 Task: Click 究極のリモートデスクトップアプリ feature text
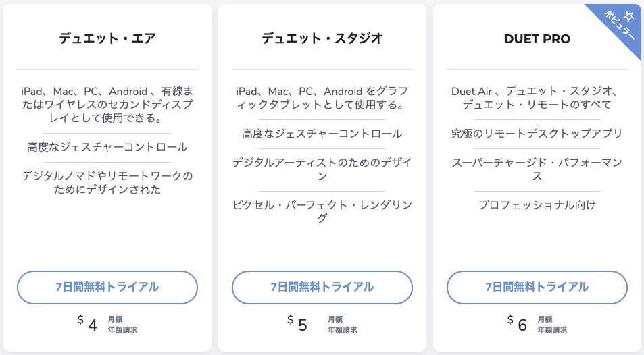(x=537, y=134)
